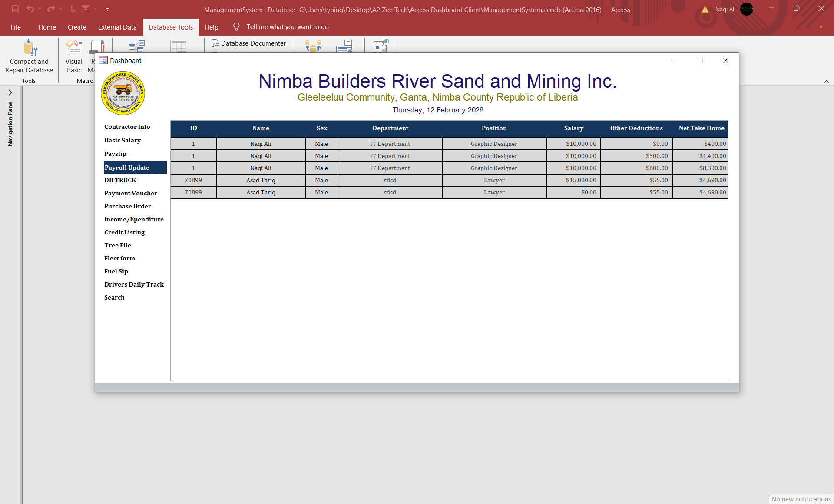This screenshot has height=504, width=834.
Task: Select Payroll Update in the sidebar
Action: pyautogui.click(x=135, y=168)
